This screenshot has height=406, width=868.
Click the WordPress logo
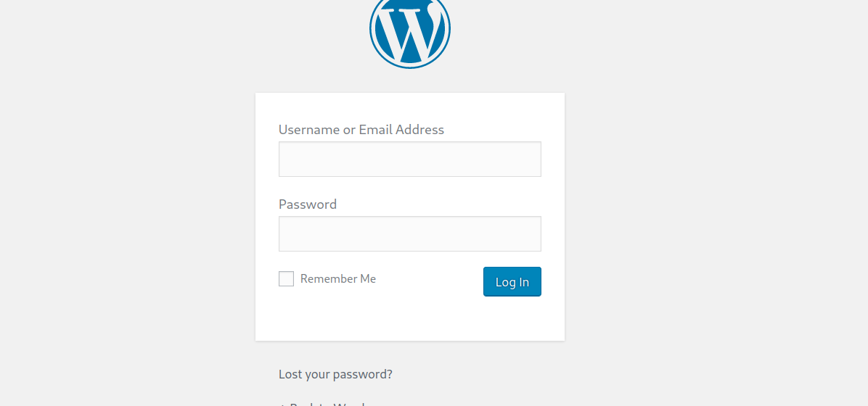[410, 32]
